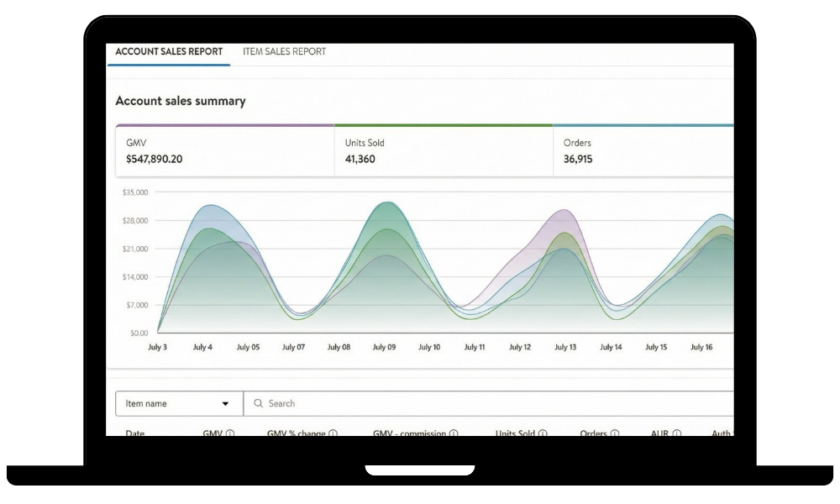Click the July 4 peak on chart
Image resolution: width=840 pixels, height=504 pixels.
pos(204,206)
